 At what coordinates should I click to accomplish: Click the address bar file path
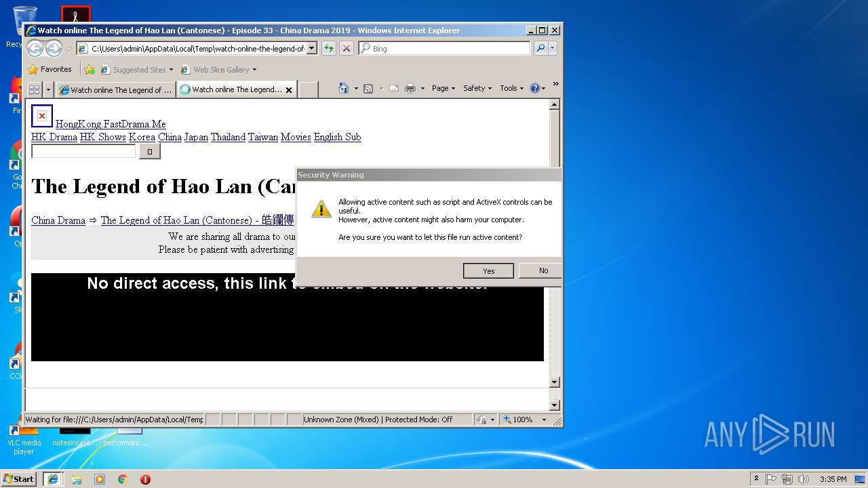click(x=197, y=48)
